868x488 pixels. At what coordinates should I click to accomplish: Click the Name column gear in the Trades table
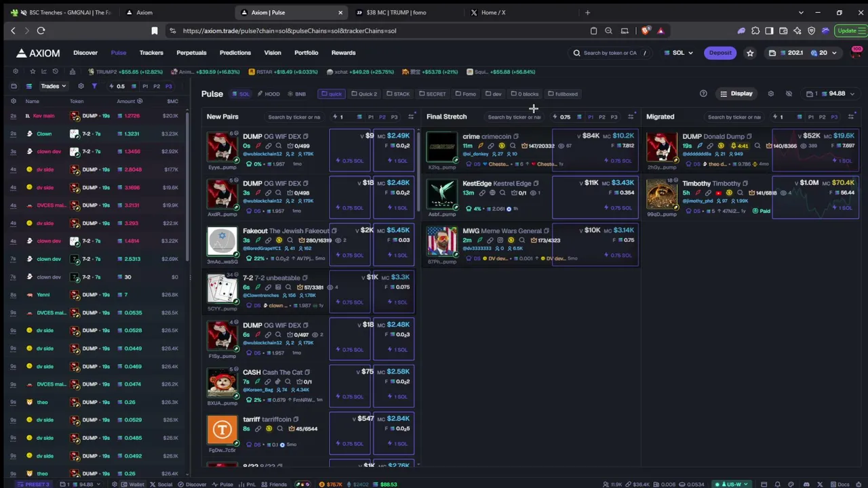(x=15, y=101)
